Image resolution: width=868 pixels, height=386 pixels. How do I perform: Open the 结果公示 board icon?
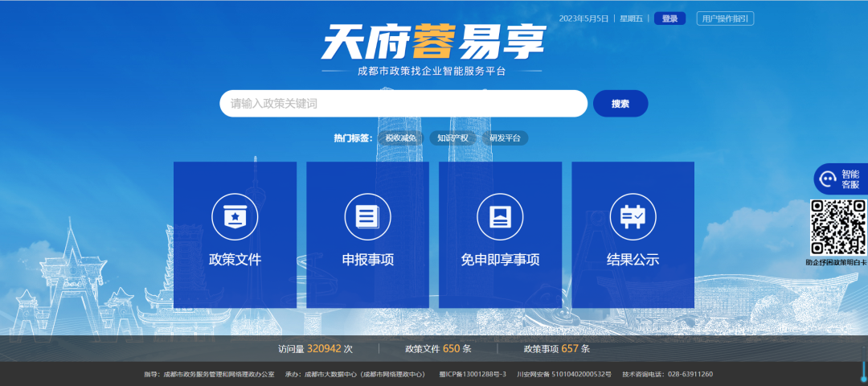tap(633, 216)
